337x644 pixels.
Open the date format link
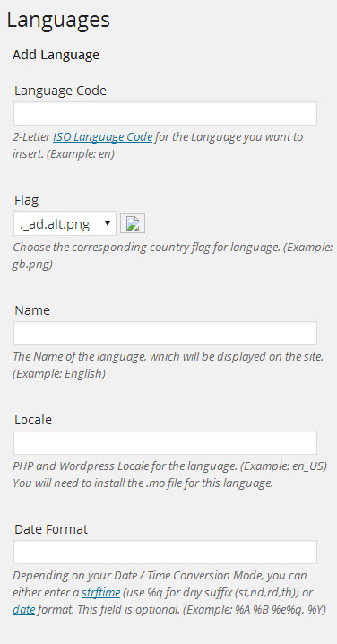(x=24, y=610)
